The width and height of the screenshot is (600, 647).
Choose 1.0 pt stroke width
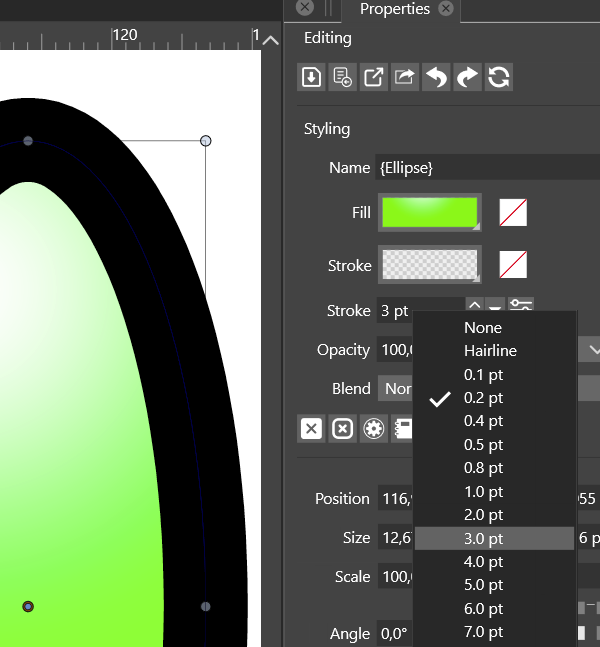494,492
